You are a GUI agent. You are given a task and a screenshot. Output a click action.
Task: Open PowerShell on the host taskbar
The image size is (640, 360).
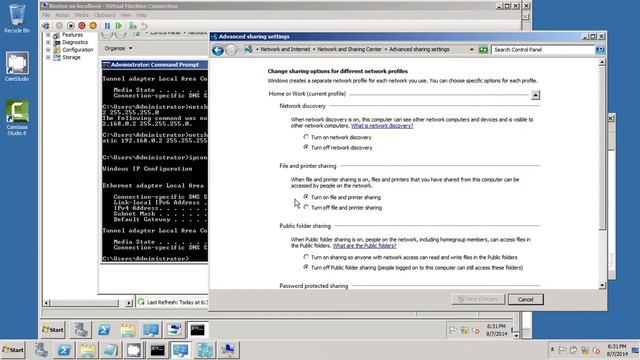coord(64,350)
